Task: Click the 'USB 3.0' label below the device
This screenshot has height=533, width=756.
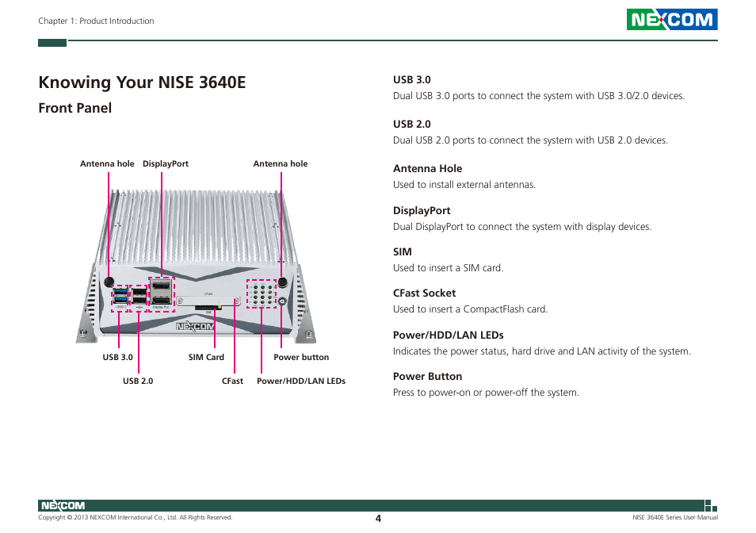Action: [117, 358]
